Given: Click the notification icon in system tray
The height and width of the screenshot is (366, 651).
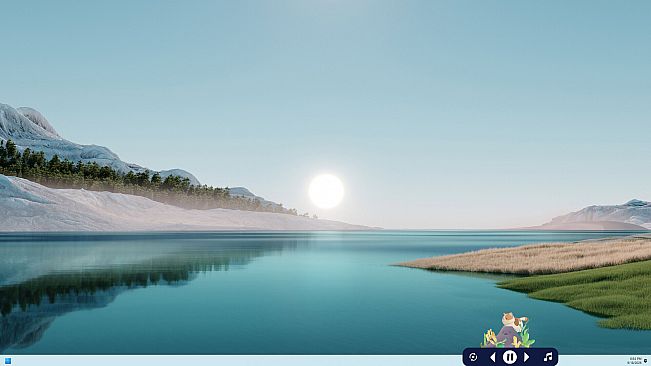Looking at the screenshot, I should (x=646, y=361).
